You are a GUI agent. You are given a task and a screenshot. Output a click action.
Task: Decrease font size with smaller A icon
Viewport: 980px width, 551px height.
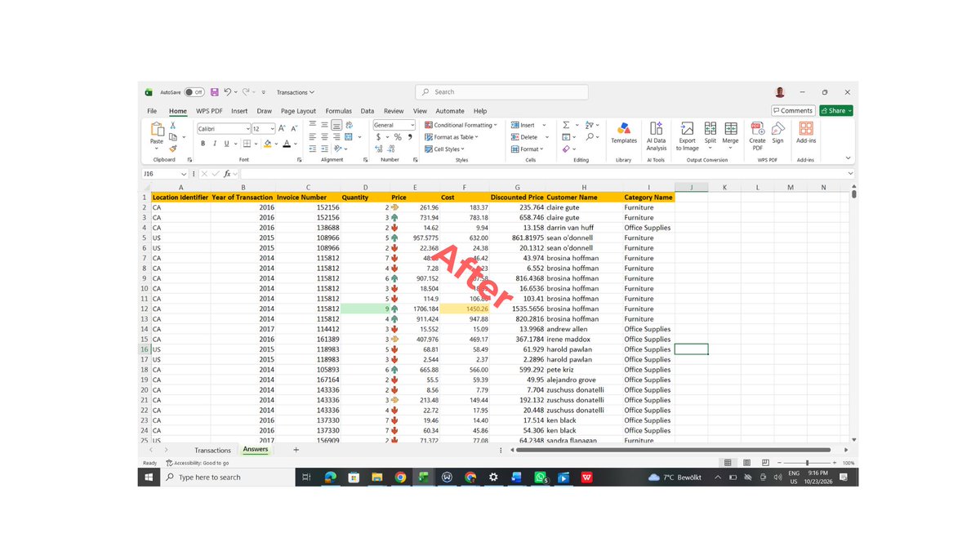tap(294, 128)
